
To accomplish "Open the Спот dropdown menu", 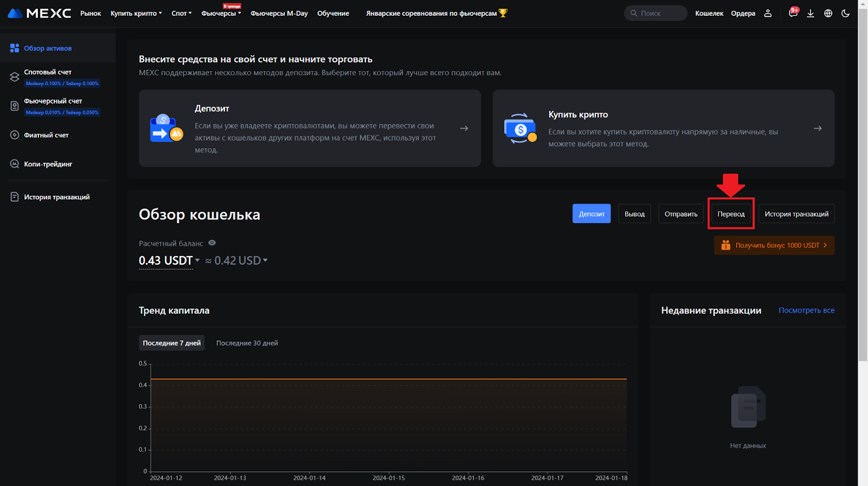I will pos(181,13).
